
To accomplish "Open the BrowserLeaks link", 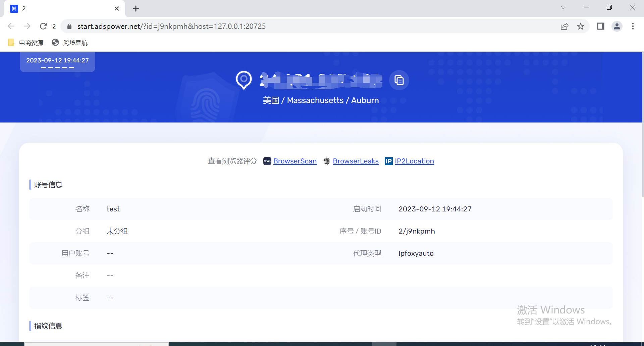I will (x=356, y=161).
